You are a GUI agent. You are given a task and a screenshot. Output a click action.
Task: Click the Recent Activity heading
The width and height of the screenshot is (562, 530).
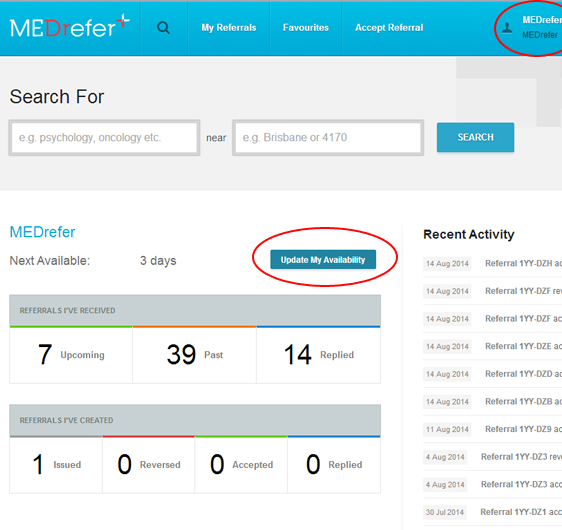click(469, 234)
